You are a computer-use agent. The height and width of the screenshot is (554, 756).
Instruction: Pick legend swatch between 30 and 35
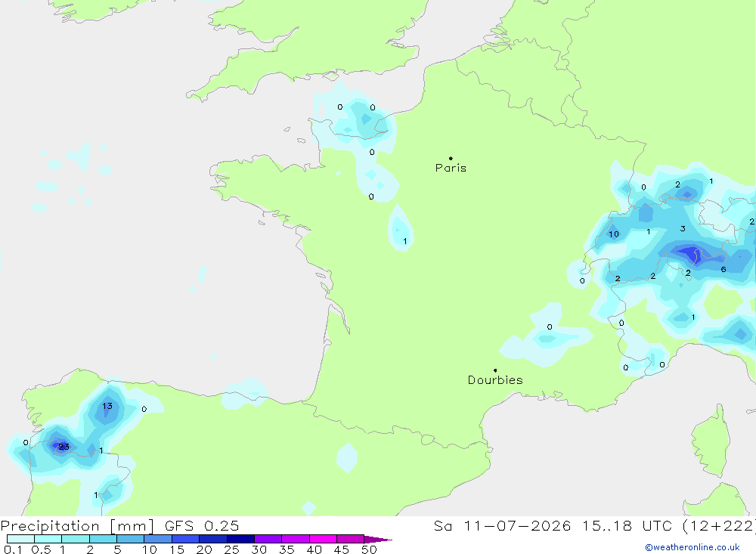(x=268, y=539)
